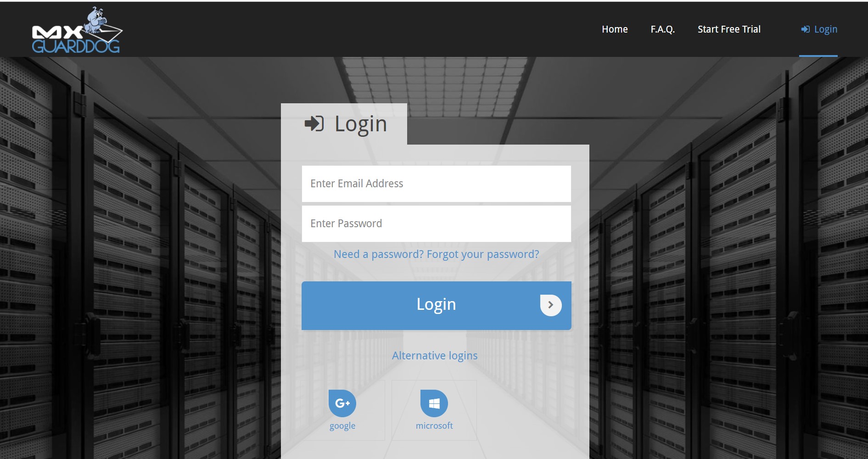The image size is (868, 459).
Task: Click the Alternative logins text
Action: click(x=435, y=356)
